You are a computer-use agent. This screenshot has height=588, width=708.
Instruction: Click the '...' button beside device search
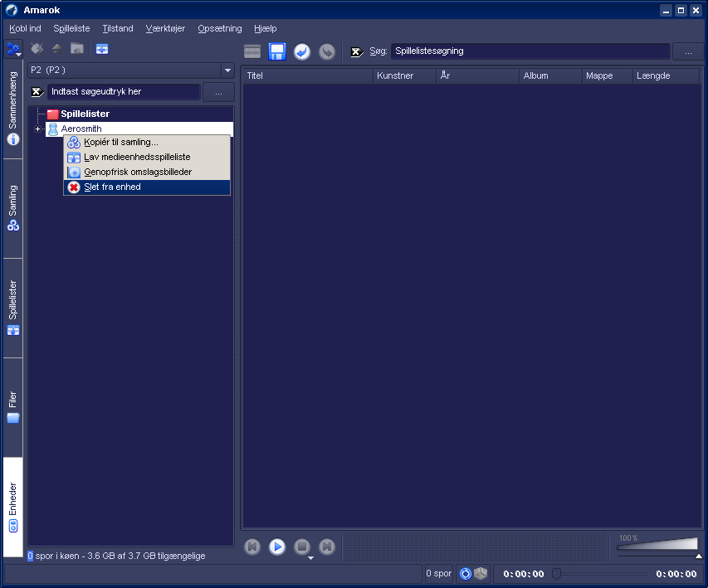click(218, 92)
